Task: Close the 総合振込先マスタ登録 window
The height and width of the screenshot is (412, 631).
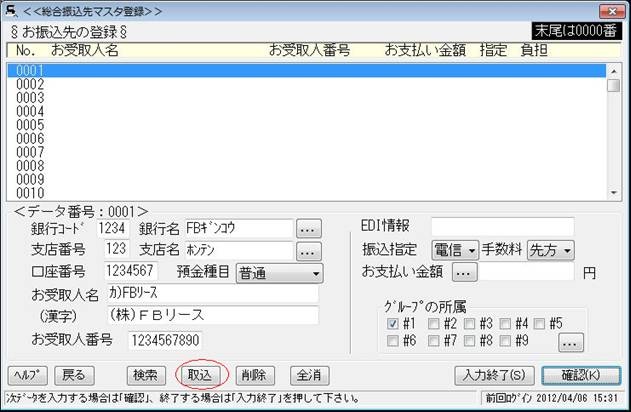Action: click(x=612, y=11)
